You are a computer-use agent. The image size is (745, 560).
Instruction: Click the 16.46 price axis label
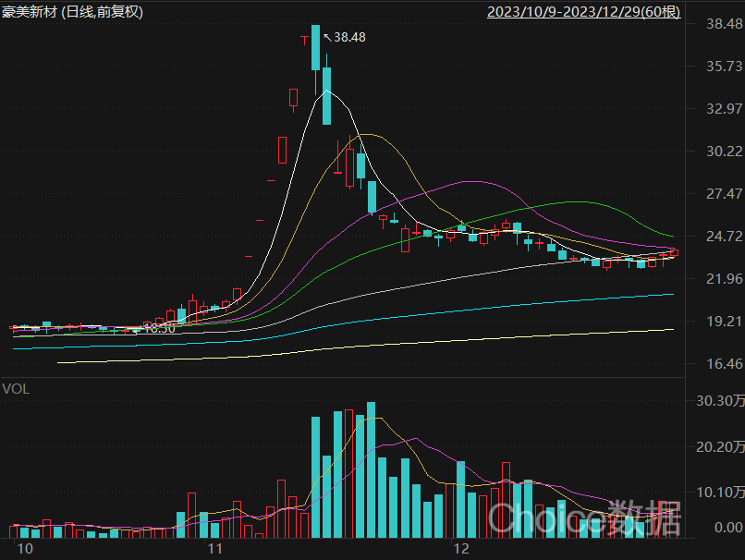pyautogui.click(x=717, y=364)
